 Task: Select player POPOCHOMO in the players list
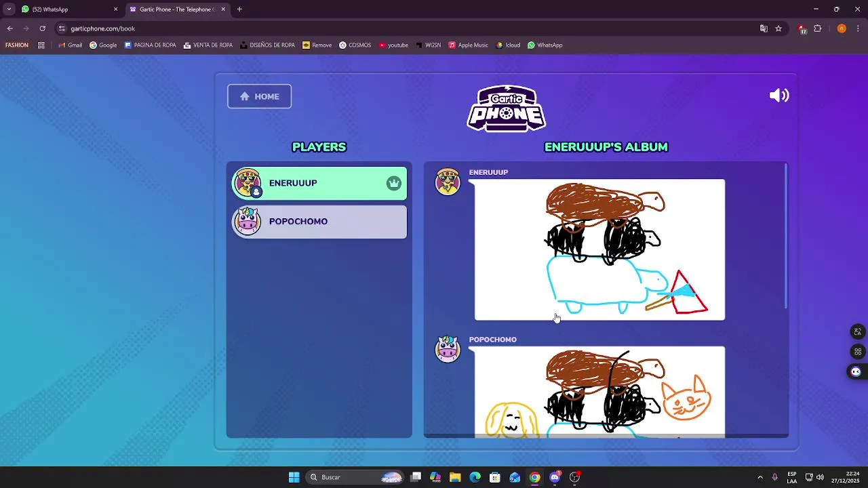319,222
